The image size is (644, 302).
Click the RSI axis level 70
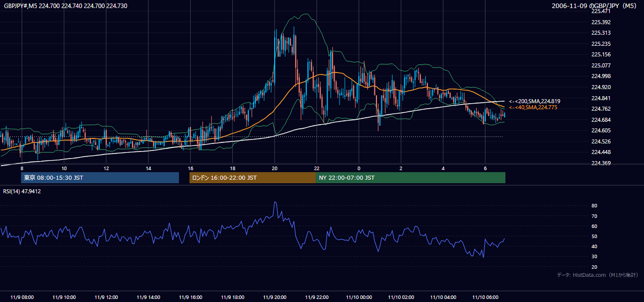[x=595, y=216]
